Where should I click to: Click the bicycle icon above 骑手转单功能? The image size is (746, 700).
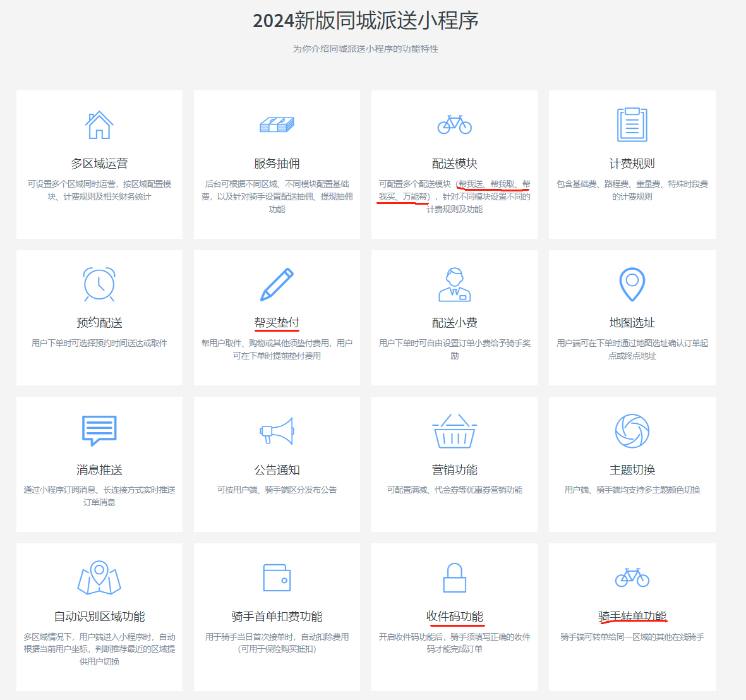(632, 577)
